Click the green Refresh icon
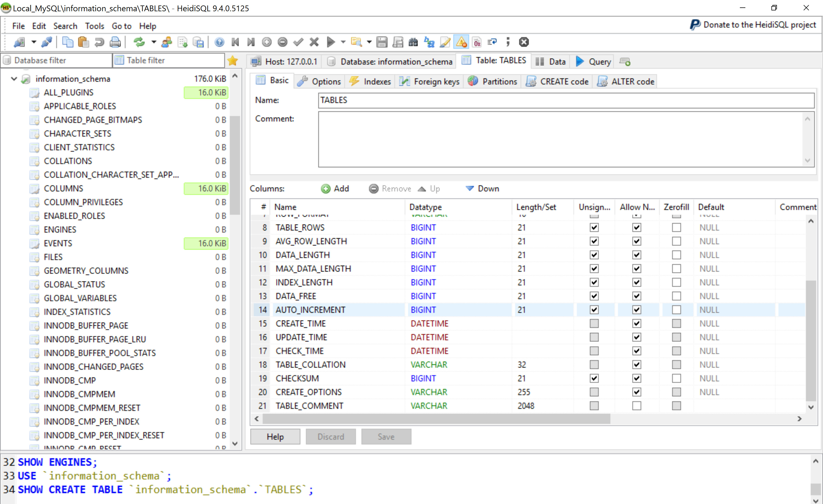This screenshot has width=823, height=504. coord(139,42)
